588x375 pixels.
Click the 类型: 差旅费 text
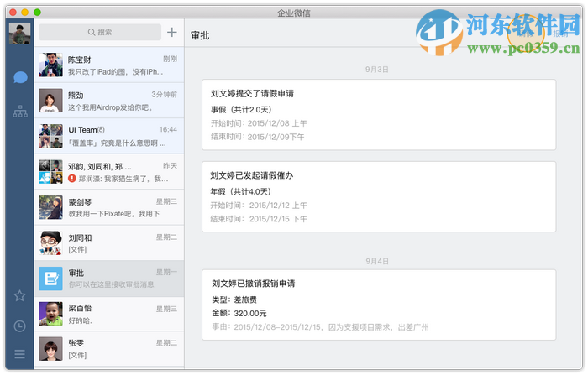pos(234,299)
